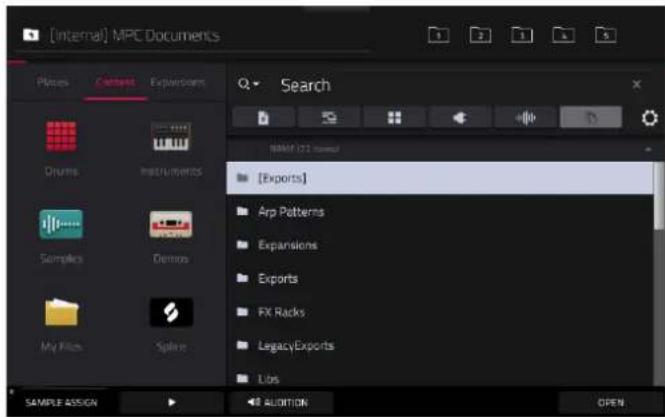The image size is (665, 417).
Task: Toggle the sequence filter button
Action: [329, 118]
